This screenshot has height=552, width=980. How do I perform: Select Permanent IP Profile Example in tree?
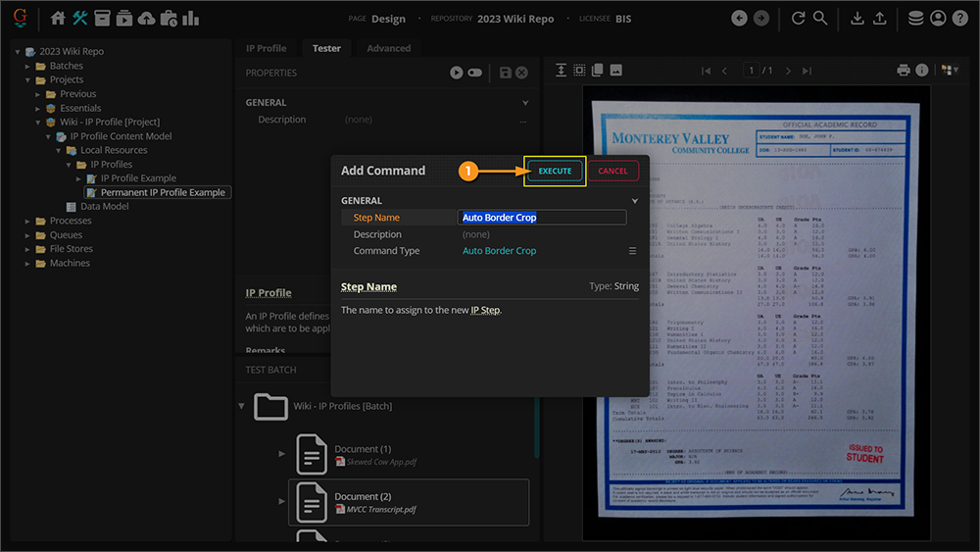158,192
